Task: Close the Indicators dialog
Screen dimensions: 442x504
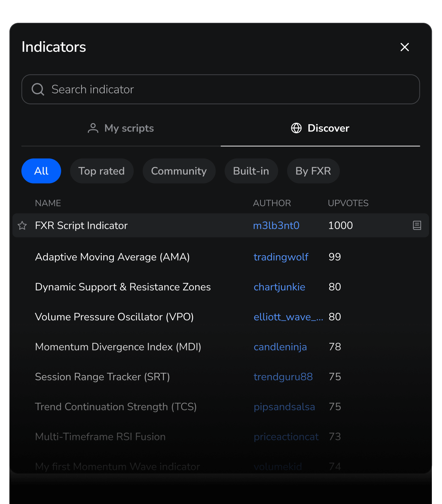Action: (x=405, y=47)
